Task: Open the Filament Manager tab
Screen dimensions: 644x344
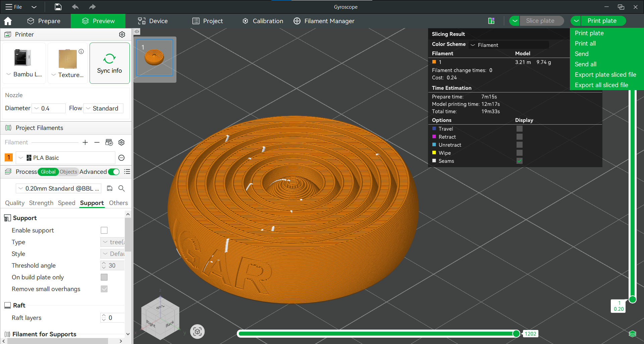Action: (324, 21)
